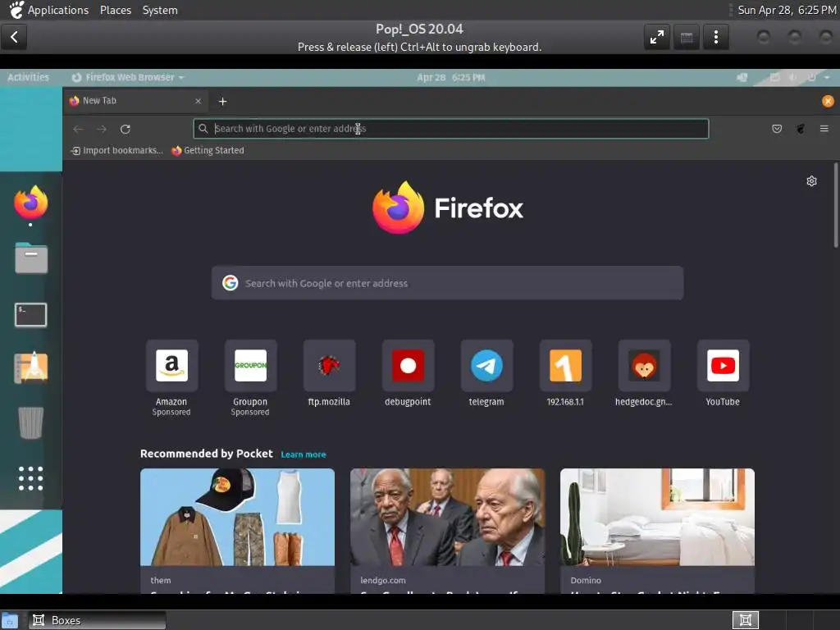Close Firefox with the orange window button
The image size is (840, 630).
point(828,101)
